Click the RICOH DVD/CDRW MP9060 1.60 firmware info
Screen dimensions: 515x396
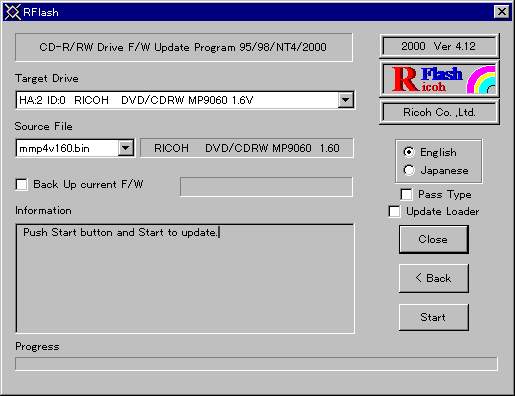[x=247, y=148]
